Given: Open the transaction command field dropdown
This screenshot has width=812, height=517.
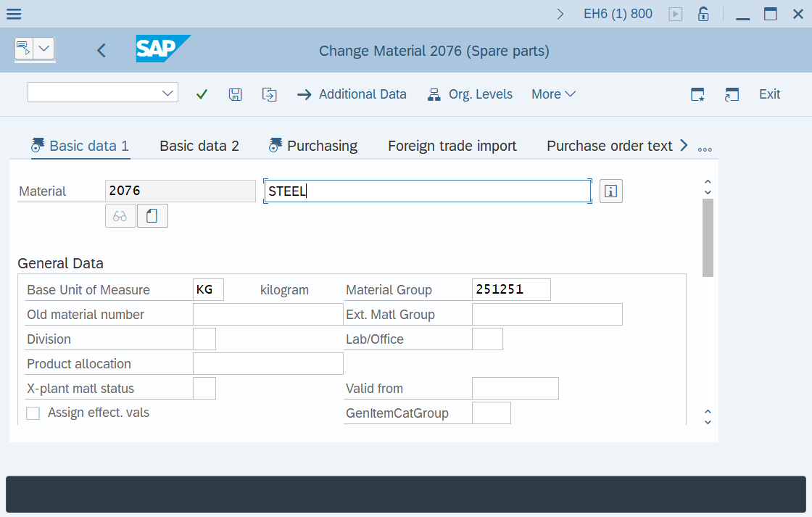Looking at the screenshot, I should (x=168, y=92).
